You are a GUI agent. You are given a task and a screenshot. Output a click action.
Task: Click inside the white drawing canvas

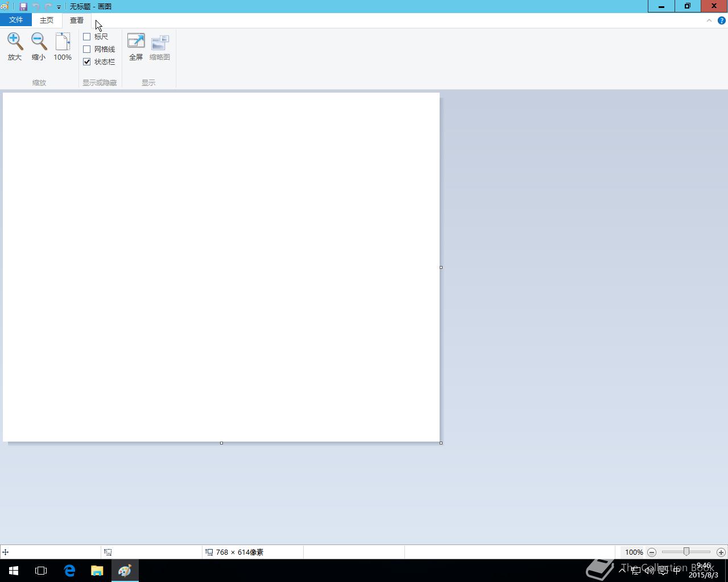[221, 267]
